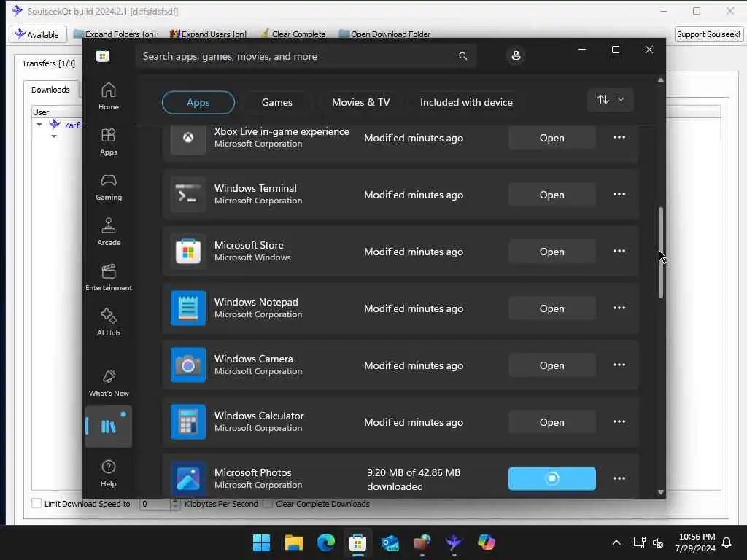
Task: Open Entertainment in Store sidebar
Action: (x=109, y=278)
